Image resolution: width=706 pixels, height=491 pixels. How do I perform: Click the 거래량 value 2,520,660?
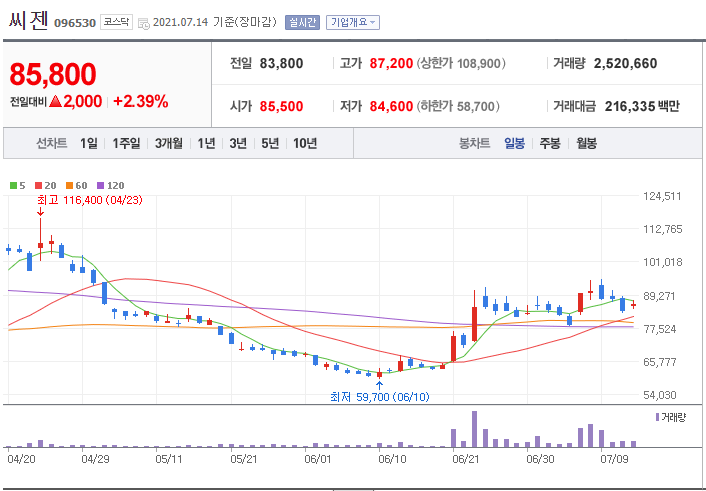[x=625, y=64]
